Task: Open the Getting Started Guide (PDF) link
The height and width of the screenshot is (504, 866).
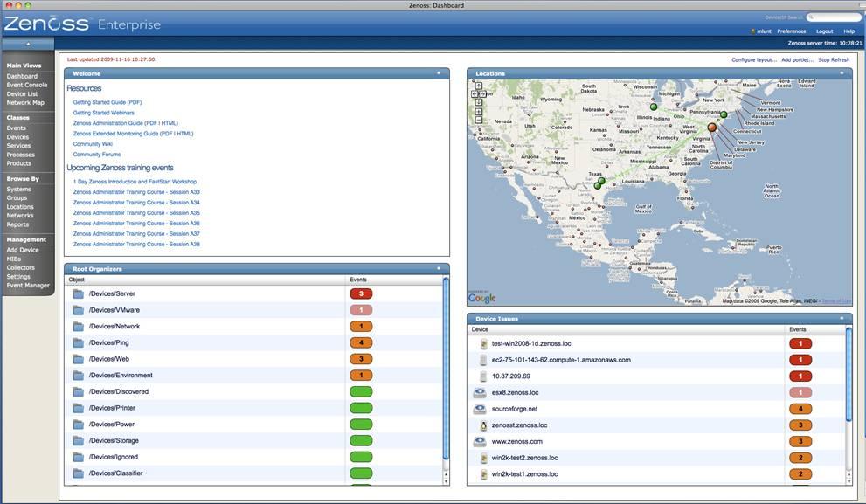Action: coord(107,102)
